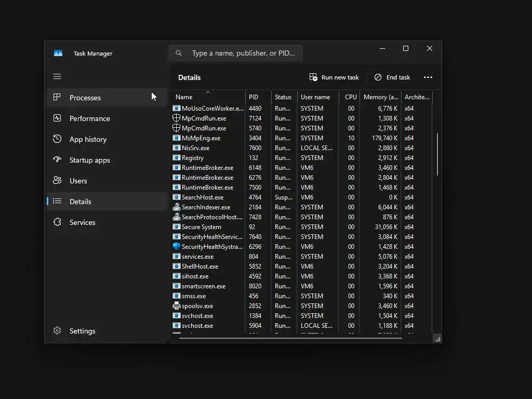The height and width of the screenshot is (399, 532).
Task: Click the Details list icon
Action: tap(57, 201)
